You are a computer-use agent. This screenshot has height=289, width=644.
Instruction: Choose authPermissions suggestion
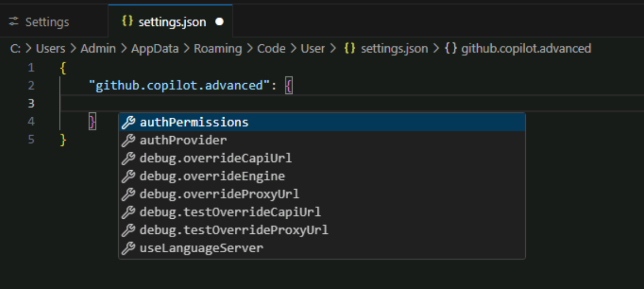[322, 122]
